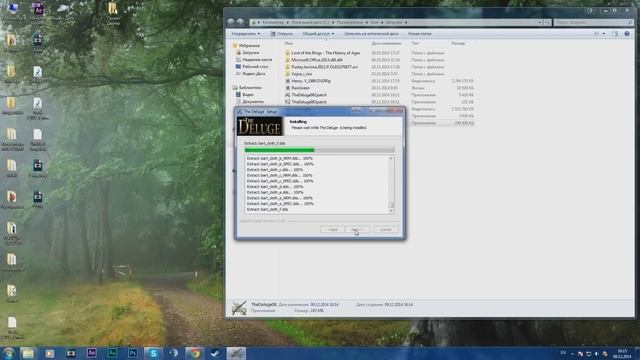
Task: Click the EN language indicator in tray
Action: point(563,353)
